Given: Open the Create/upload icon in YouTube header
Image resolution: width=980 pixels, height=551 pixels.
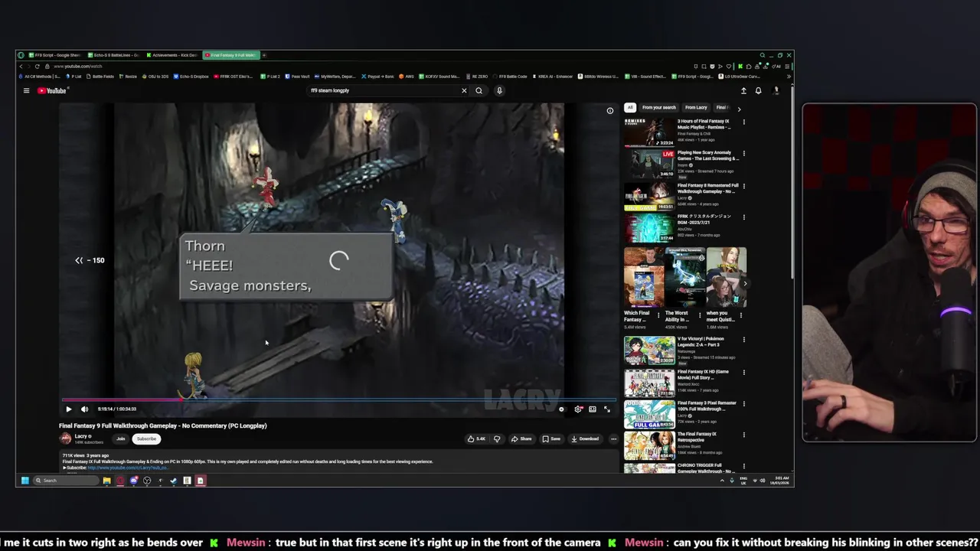Looking at the screenshot, I should pos(743,90).
